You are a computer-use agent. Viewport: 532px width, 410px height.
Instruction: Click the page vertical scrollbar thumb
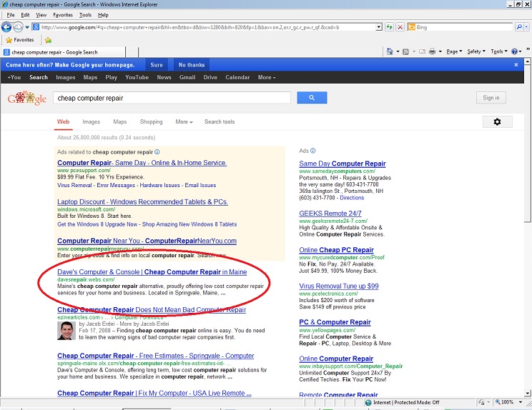pos(527,144)
